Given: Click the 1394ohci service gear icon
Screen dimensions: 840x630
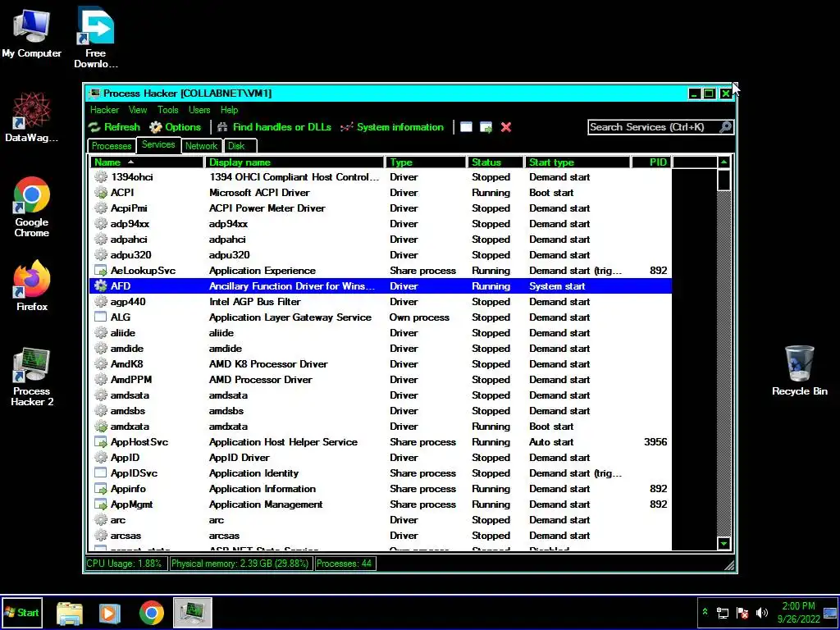Looking at the screenshot, I should tap(101, 177).
